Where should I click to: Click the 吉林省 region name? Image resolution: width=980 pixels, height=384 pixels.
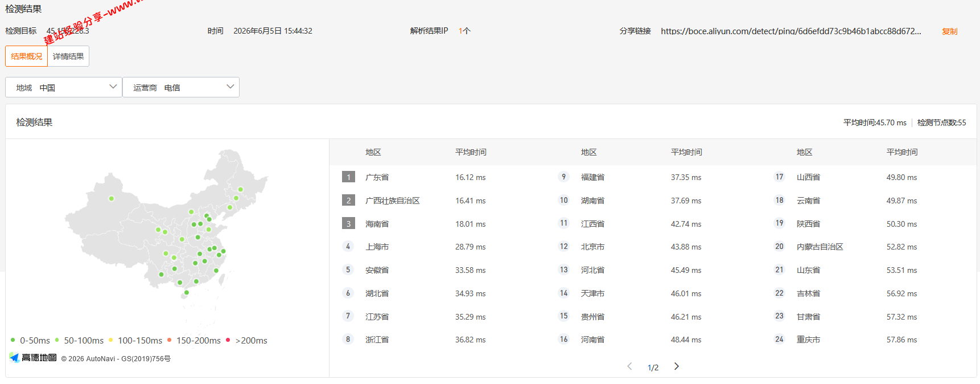808,293
